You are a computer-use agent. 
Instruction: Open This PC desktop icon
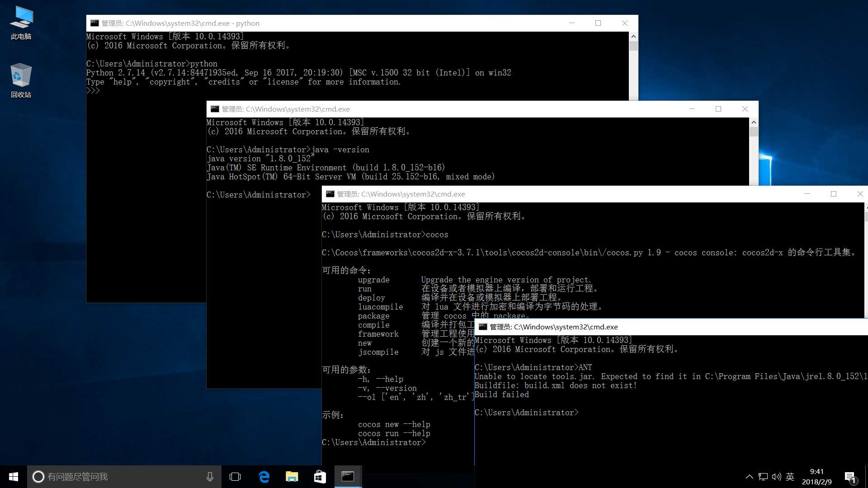21,23
